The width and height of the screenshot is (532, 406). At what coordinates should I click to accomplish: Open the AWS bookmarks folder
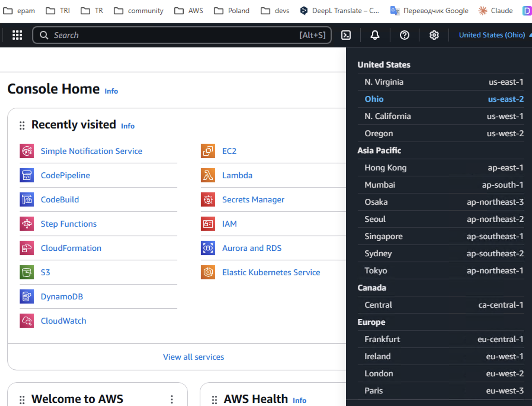(x=189, y=11)
